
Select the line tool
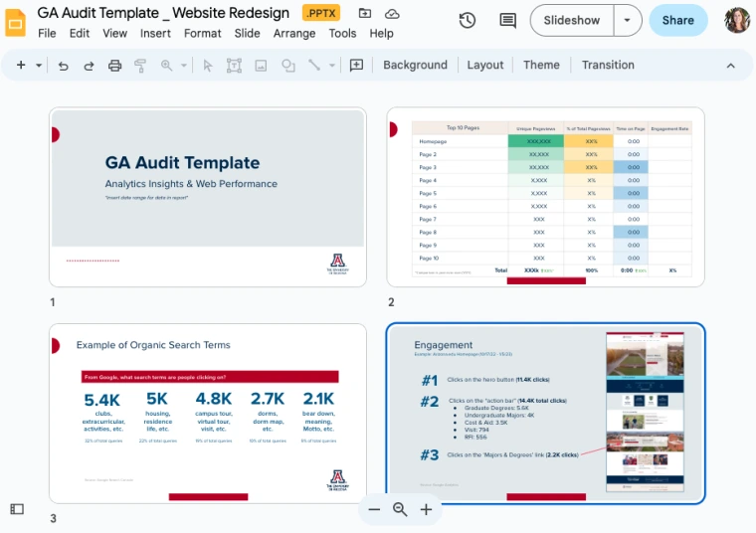(314, 65)
